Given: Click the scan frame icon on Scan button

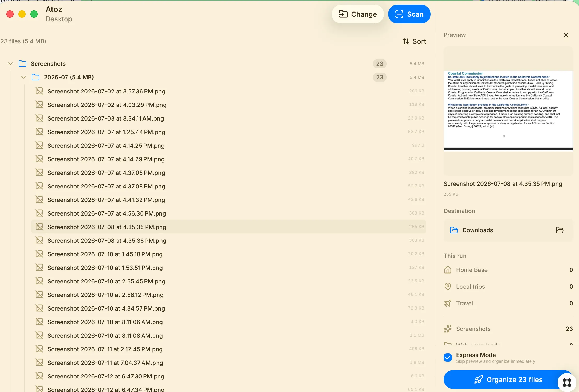Looking at the screenshot, I should pos(399,14).
